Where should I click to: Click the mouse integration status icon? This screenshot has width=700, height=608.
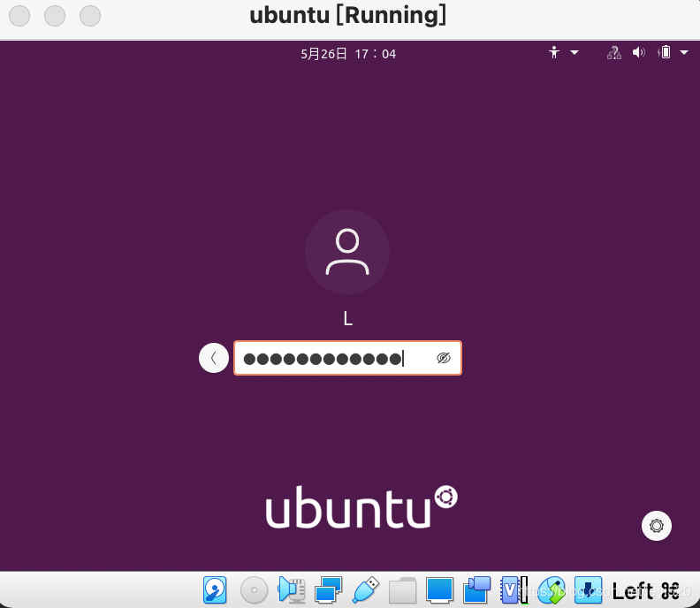[552, 589]
